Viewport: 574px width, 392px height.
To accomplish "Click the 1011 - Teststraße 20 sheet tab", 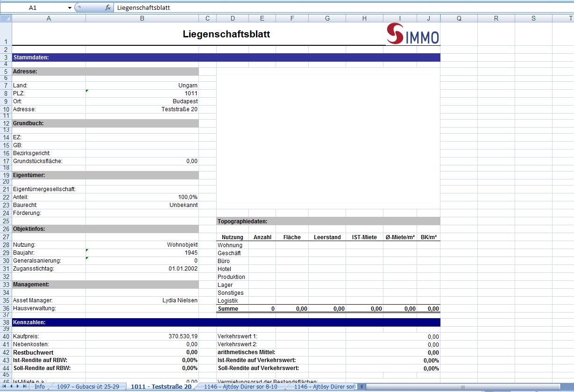I will 161,387.
